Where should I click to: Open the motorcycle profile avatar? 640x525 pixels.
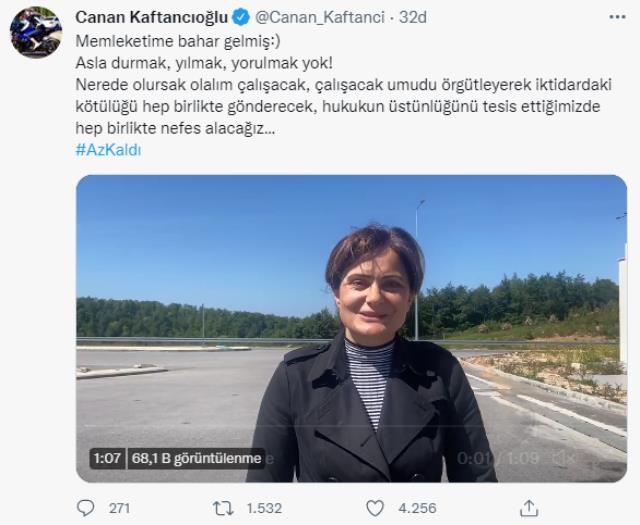[36, 31]
